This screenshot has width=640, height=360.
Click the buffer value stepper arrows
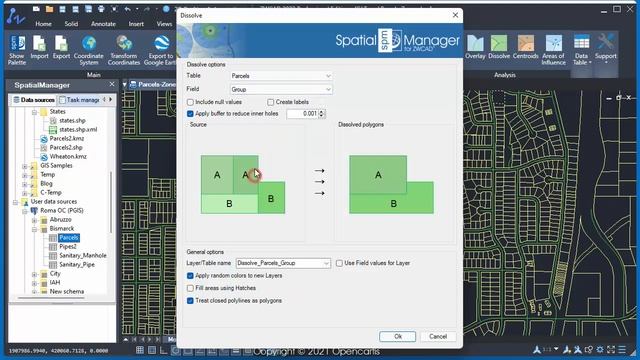click(322, 114)
